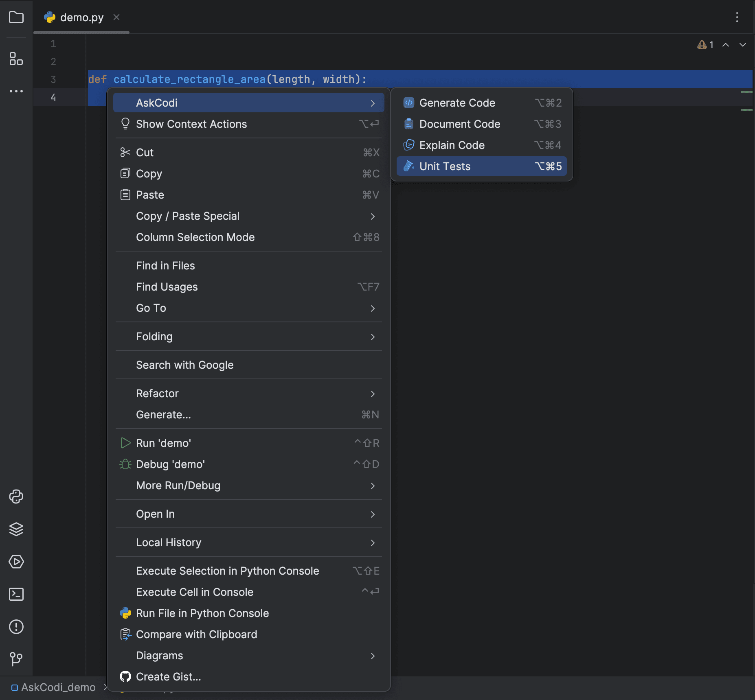Click line number 2 in gutter

(53, 62)
